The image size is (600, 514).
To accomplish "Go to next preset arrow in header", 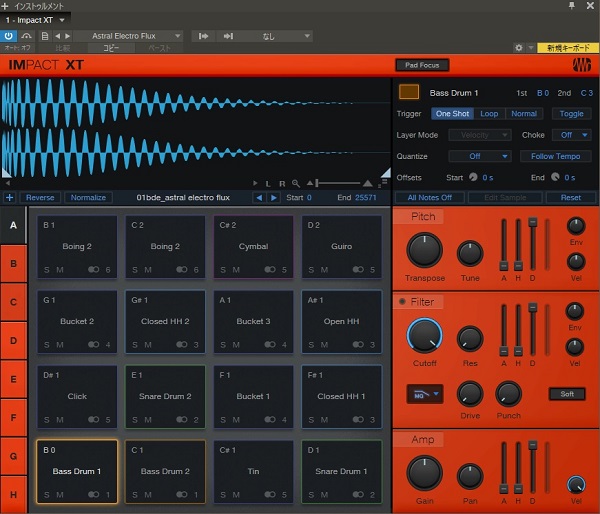I will click(68, 36).
